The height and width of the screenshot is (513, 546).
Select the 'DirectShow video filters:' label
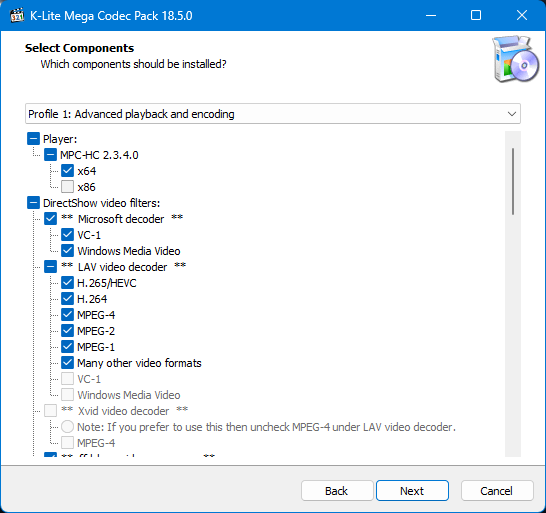click(x=101, y=203)
